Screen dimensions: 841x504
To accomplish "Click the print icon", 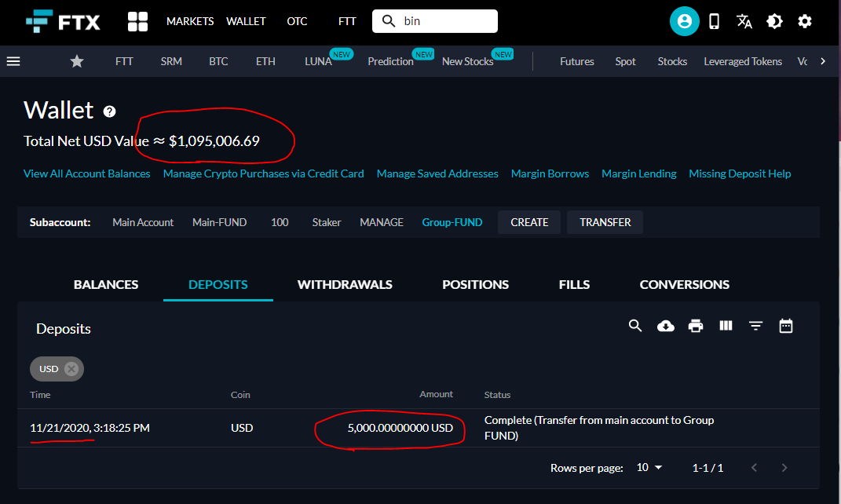I will pyautogui.click(x=696, y=326).
